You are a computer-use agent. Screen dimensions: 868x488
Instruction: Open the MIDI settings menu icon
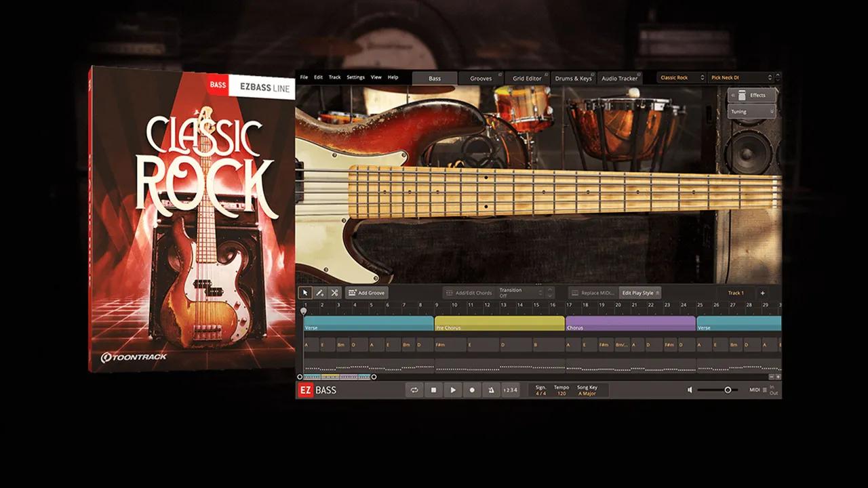click(x=765, y=390)
